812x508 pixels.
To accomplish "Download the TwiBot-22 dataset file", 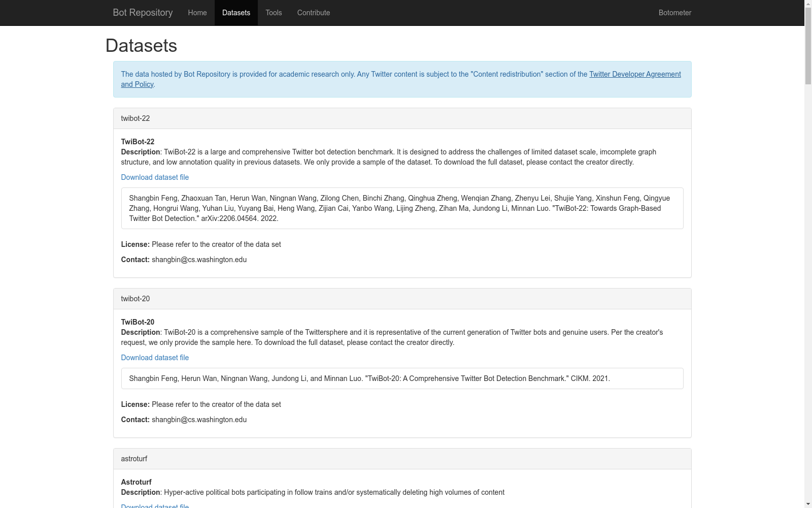I will pyautogui.click(x=155, y=177).
